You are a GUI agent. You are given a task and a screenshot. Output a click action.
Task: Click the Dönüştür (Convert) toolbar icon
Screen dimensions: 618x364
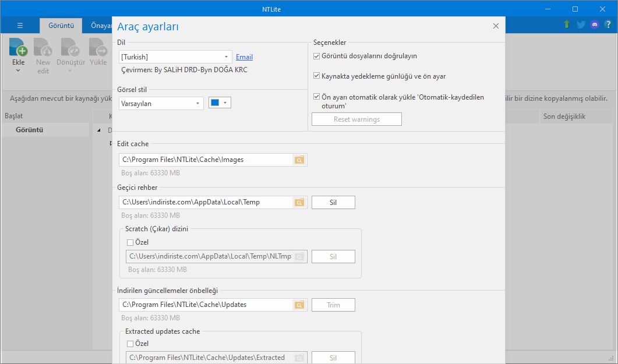pos(70,47)
